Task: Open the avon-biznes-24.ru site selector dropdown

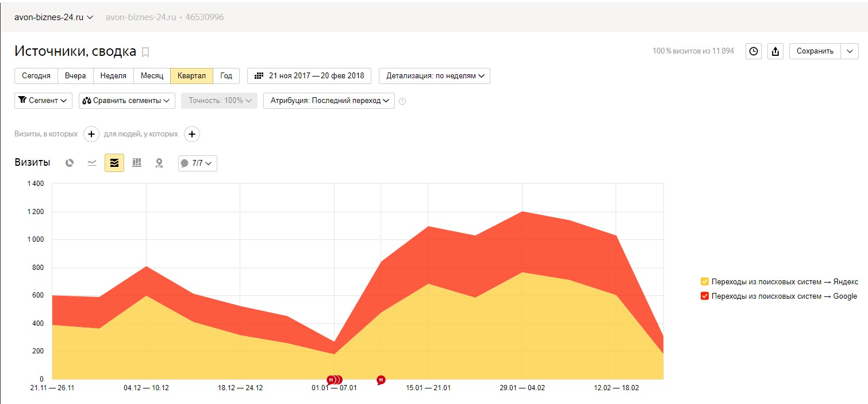Action: click(54, 17)
